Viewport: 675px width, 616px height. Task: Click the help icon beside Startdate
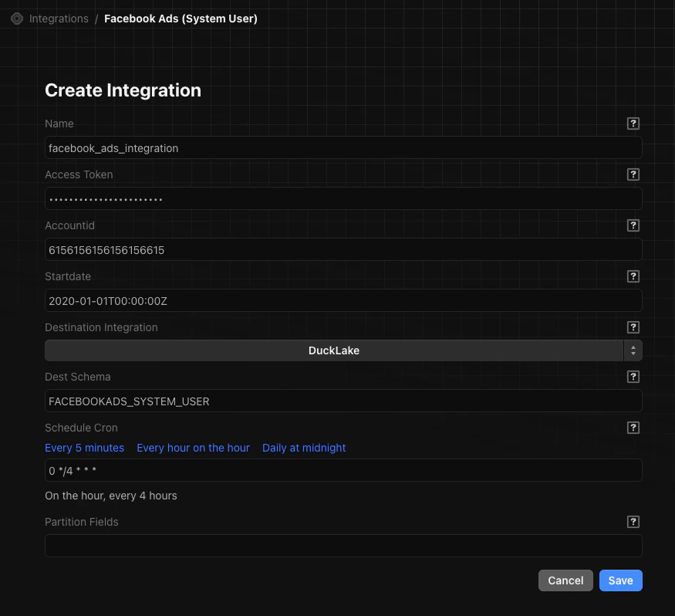coord(633,276)
